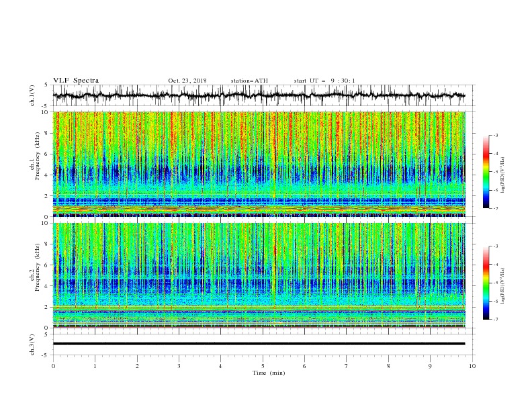Select the ch.1 "Frequency (kHz)" axis label
Viewport: 532px width, 411px height.
point(38,156)
